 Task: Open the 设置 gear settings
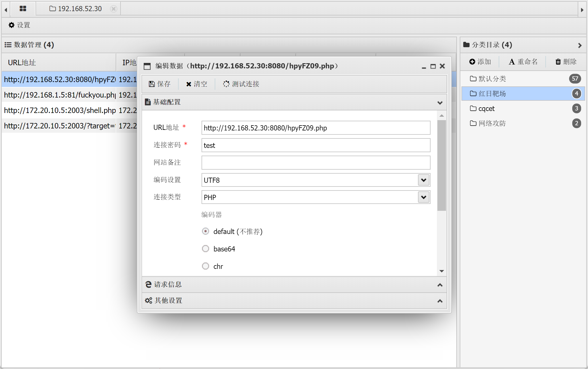19,25
